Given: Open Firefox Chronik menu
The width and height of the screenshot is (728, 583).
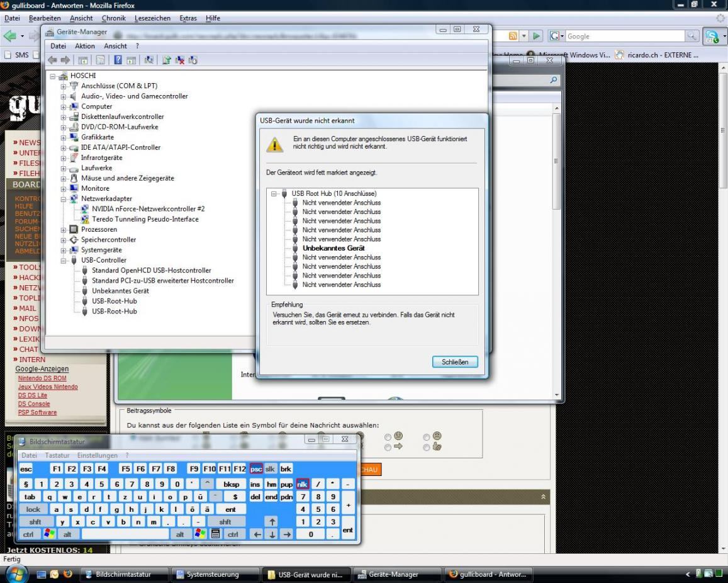Looking at the screenshot, I should click(x=113, y=18).
